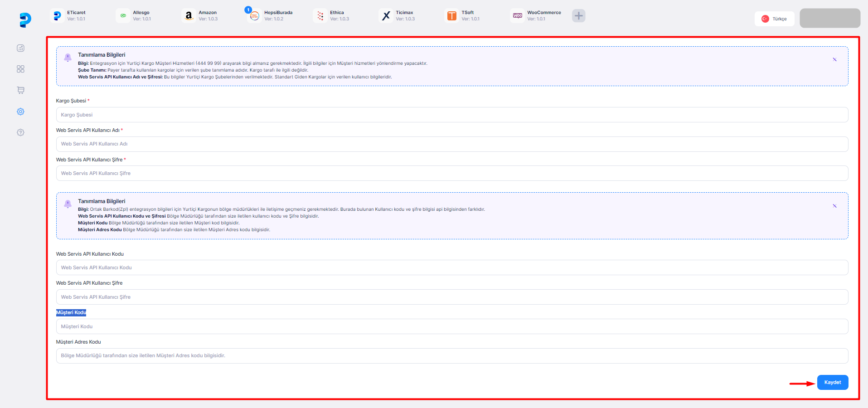The height and width of the screenshot is (408, 868).
Task: Open the help question-mark icon in the sidebar
Action: point(20,132)
